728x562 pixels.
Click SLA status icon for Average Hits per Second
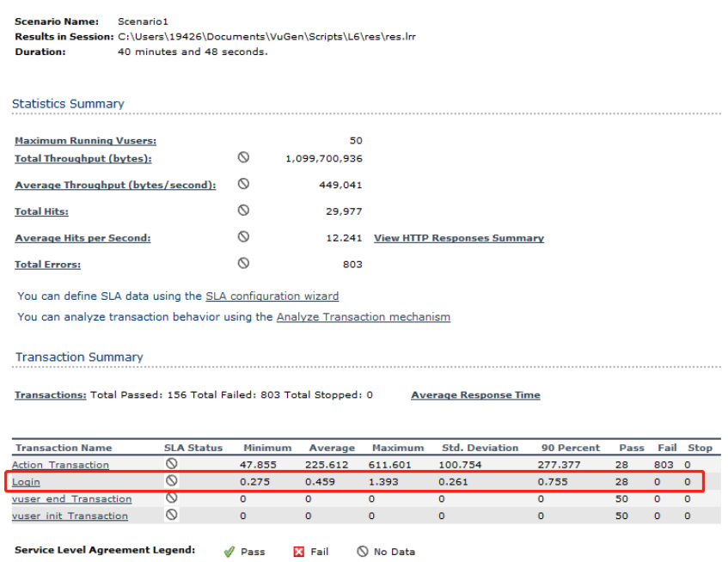coord(243,236)
